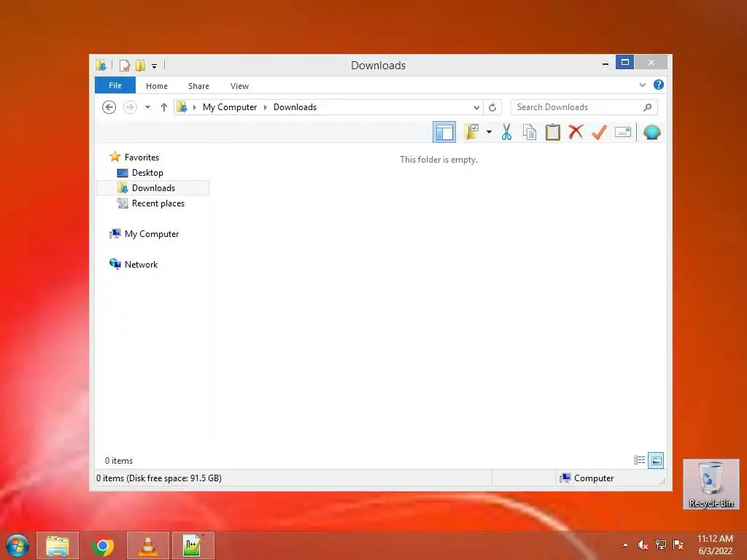Open the address bar history dropdown

pyautogui.click(x=476, y=108)
